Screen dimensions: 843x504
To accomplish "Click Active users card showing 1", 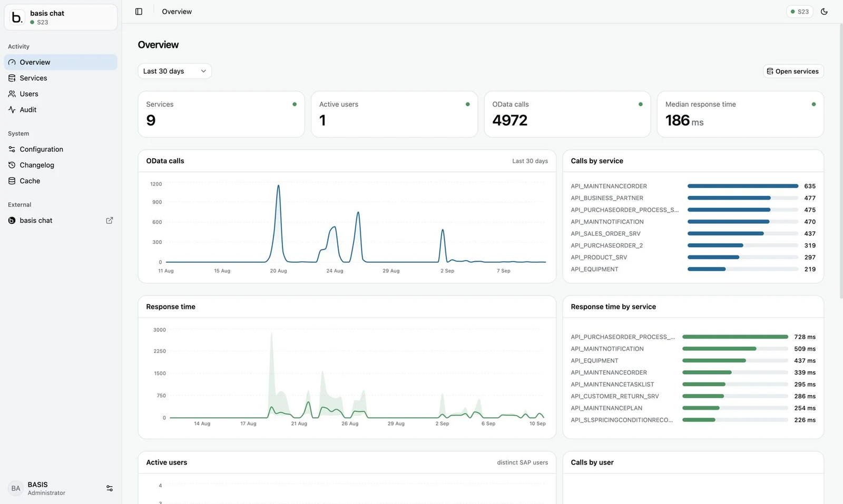I will click(394, 114).
